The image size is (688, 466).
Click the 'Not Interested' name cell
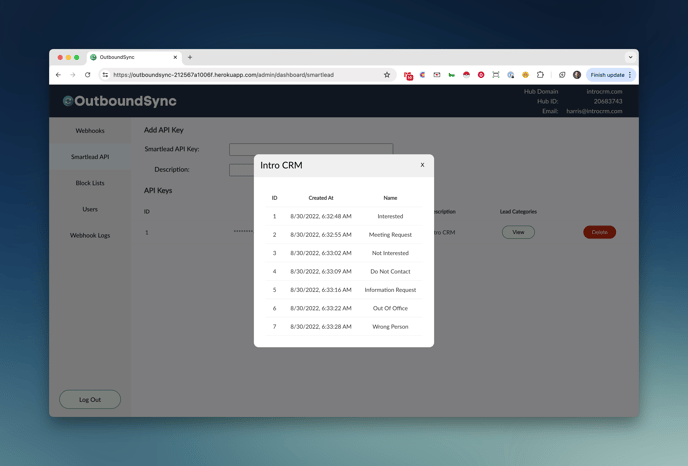pyautogui.click(x=390, y=253)
